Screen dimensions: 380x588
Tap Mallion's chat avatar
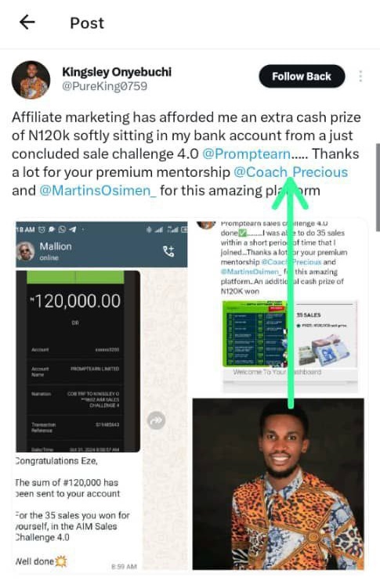tap(26, 251)
